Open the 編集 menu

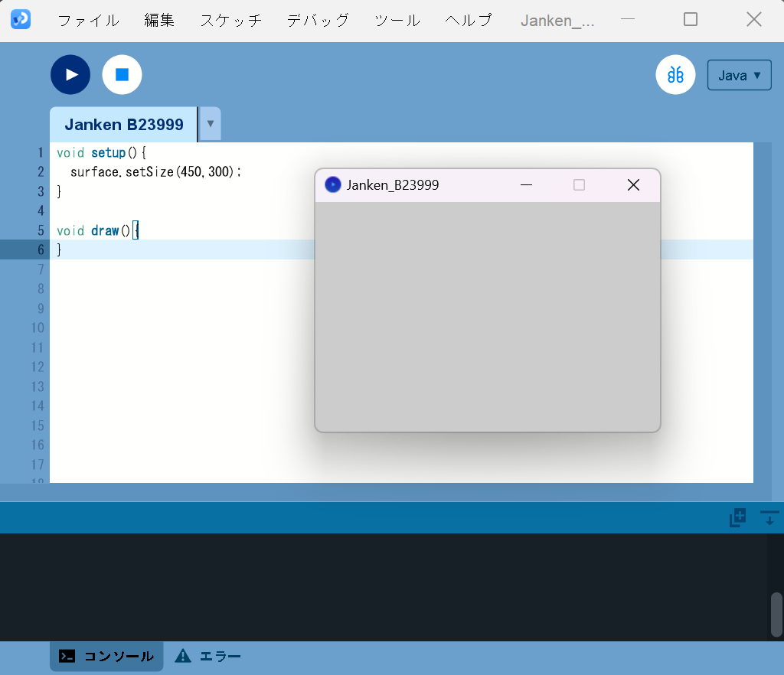coord(159,21)
